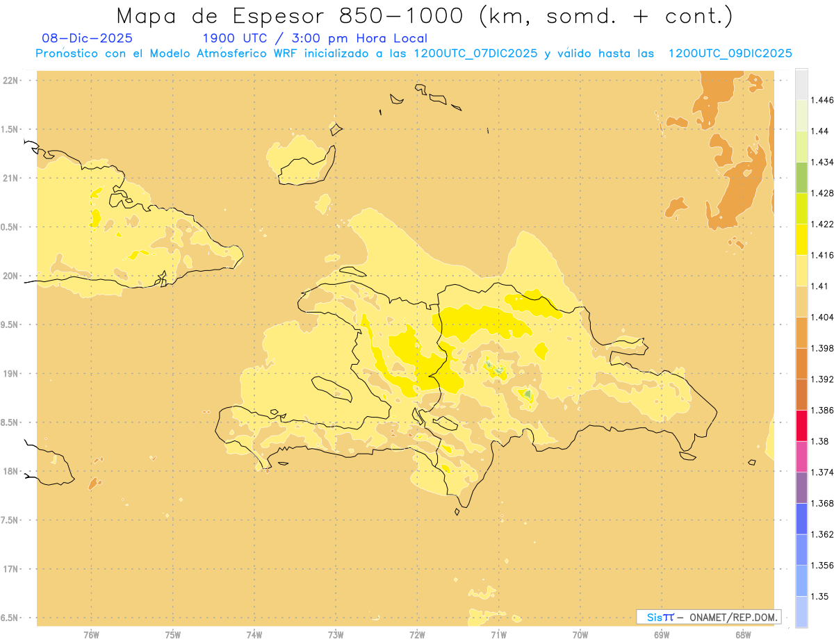The image size is (834, 644).
Task: Select the 1.38 legend value
Action: (819, 441)
